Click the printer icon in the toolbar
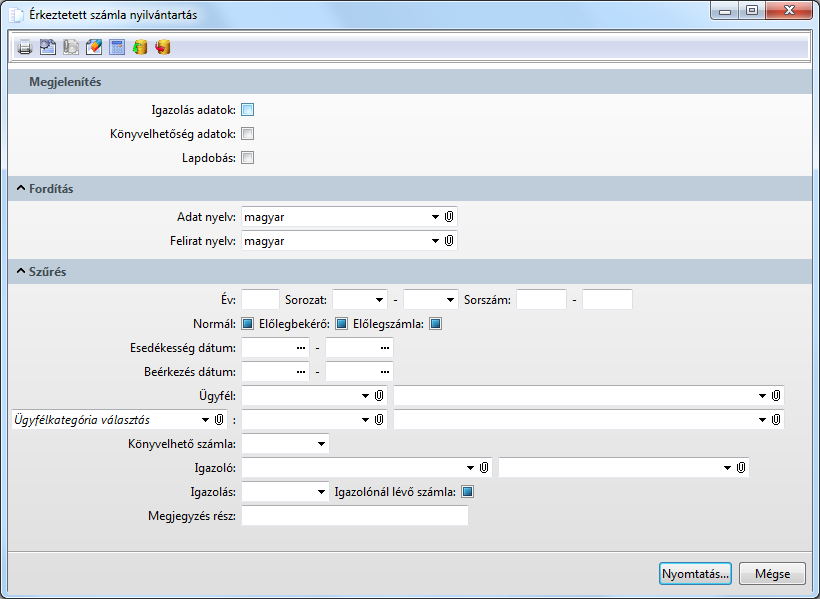 tap(24, 47)
